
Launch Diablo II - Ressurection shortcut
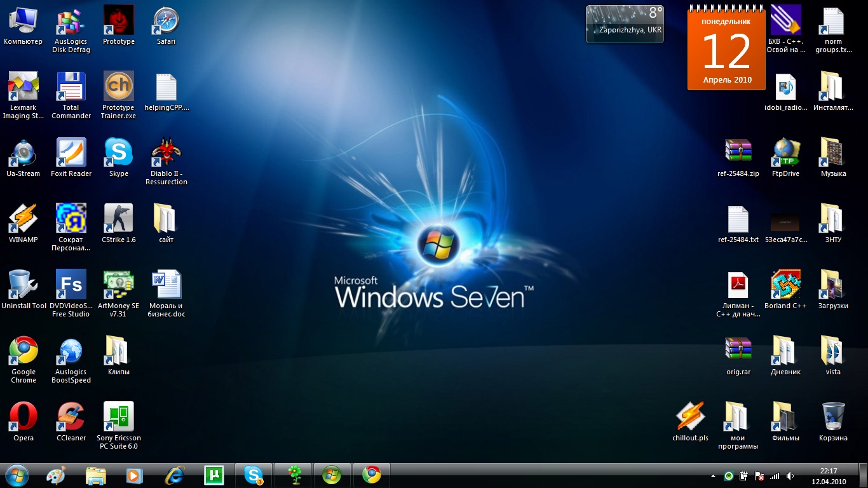(166, 161)
